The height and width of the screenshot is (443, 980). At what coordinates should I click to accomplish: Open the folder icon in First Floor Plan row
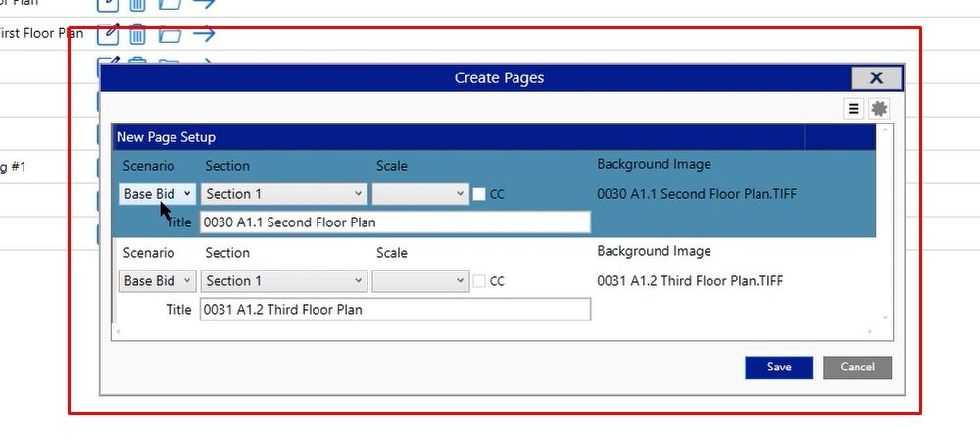click(170, 34)
